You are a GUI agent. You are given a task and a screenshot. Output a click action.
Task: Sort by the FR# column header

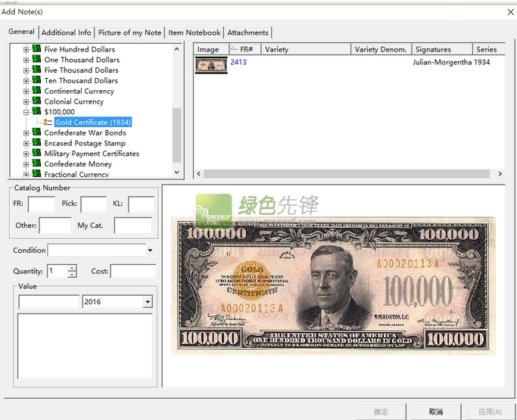coord(245,49)
